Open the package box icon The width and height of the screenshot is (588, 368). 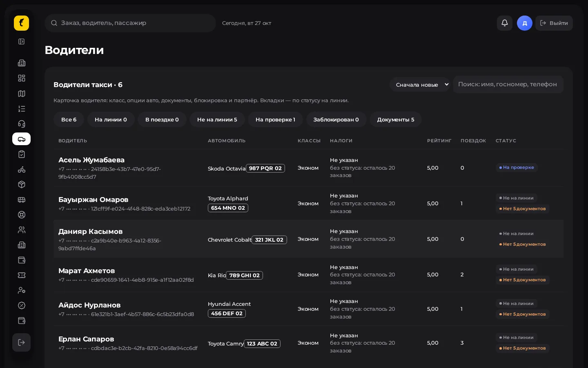[22, 184]
